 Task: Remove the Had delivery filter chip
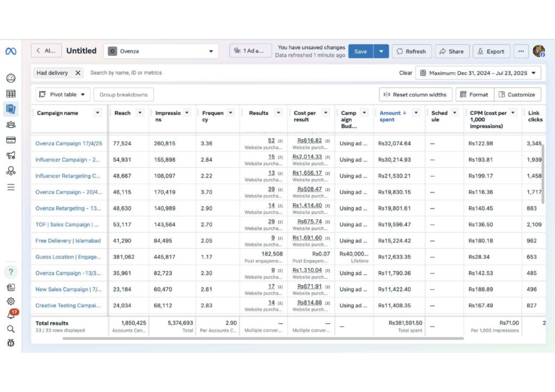[x=78, y=73]
